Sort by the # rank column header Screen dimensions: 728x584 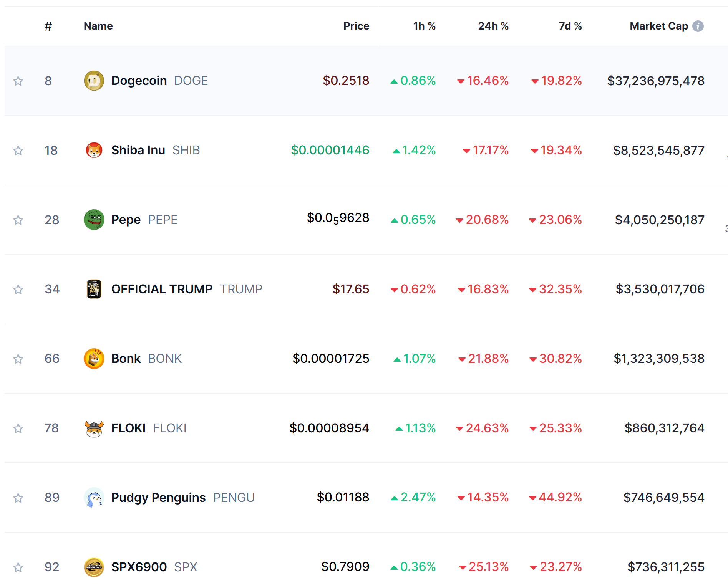[x=48, y=26]
